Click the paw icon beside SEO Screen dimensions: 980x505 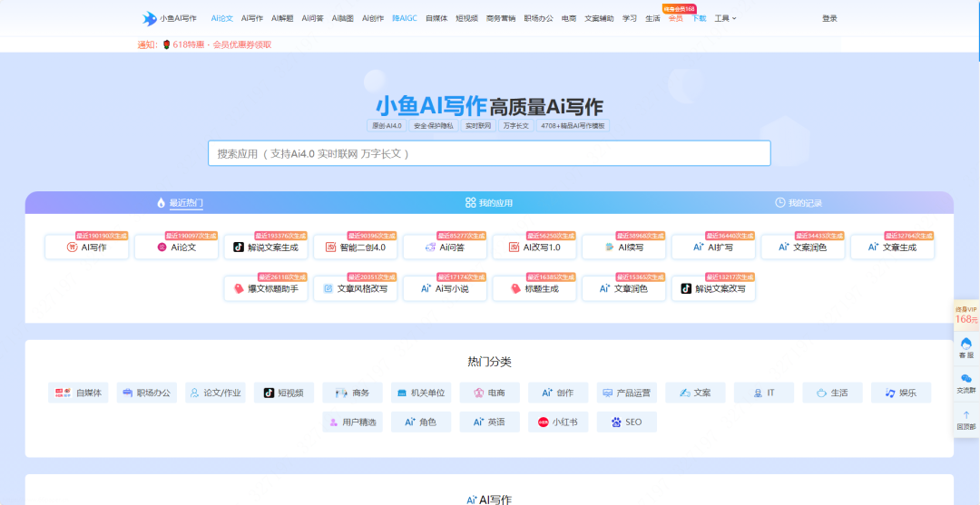click(x=616, y=422)
